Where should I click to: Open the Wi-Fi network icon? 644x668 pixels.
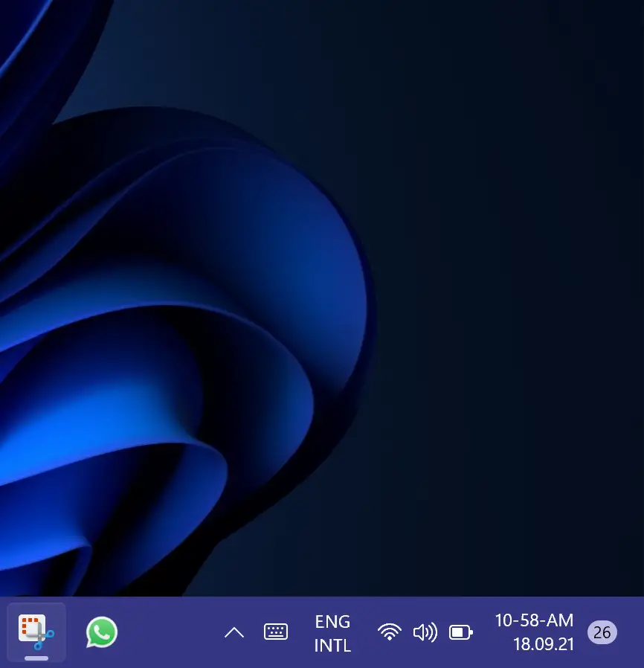click(x=389, y=632)
